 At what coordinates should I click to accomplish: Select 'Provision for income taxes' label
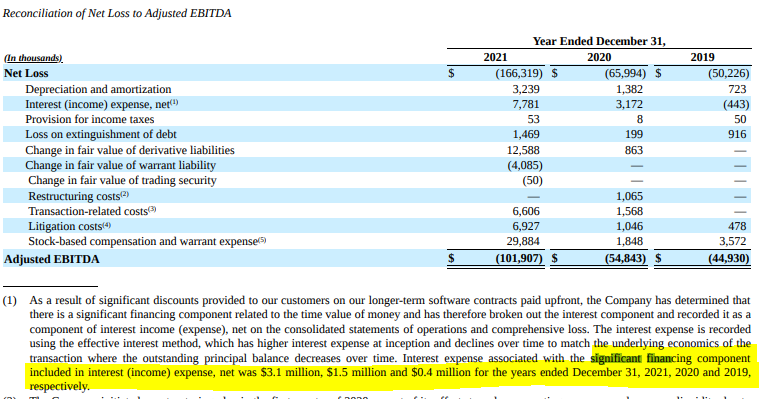pos(89,120)
